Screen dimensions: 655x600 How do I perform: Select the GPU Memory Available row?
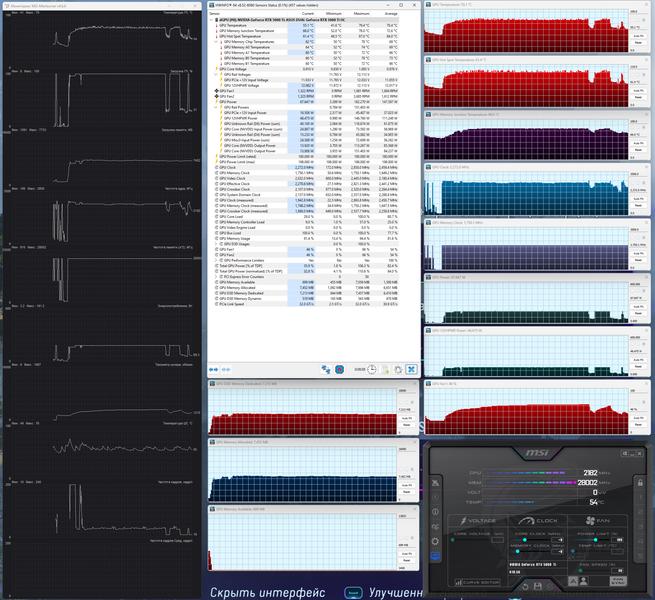[x=304, y=282]
